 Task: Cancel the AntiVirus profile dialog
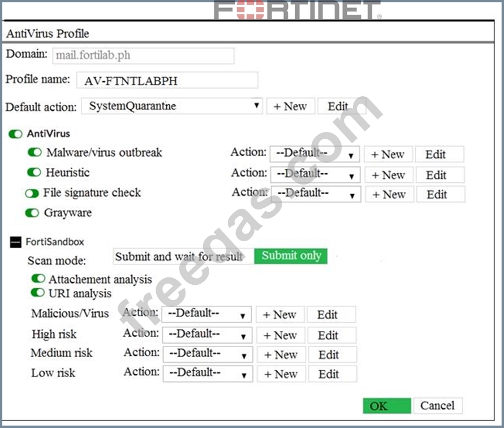(437, 405)
